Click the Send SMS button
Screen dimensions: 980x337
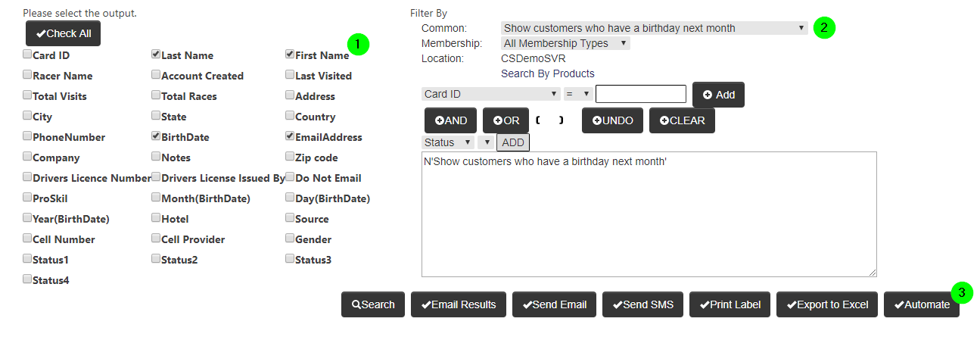point(642,304)
